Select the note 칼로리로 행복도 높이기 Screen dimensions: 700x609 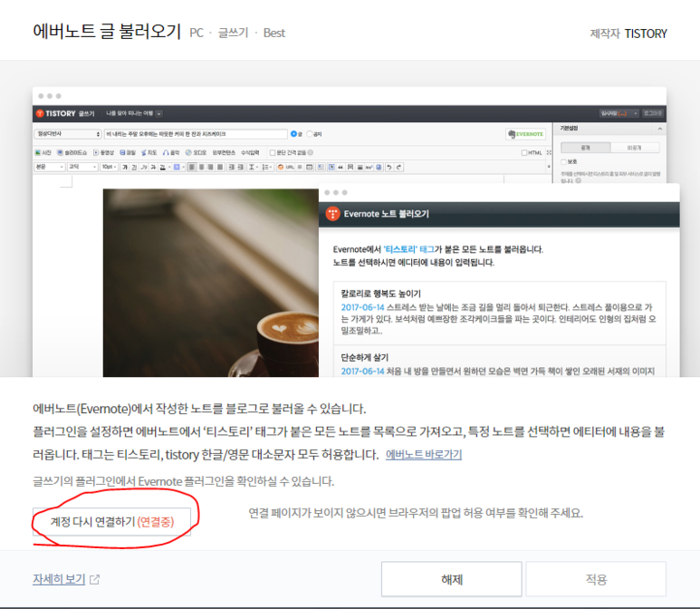click(500, 313)
